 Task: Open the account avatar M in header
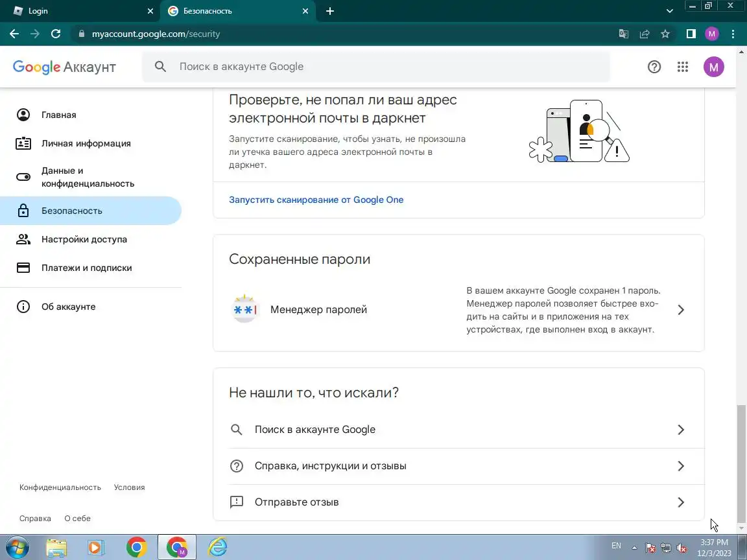(x=714, y=67)
